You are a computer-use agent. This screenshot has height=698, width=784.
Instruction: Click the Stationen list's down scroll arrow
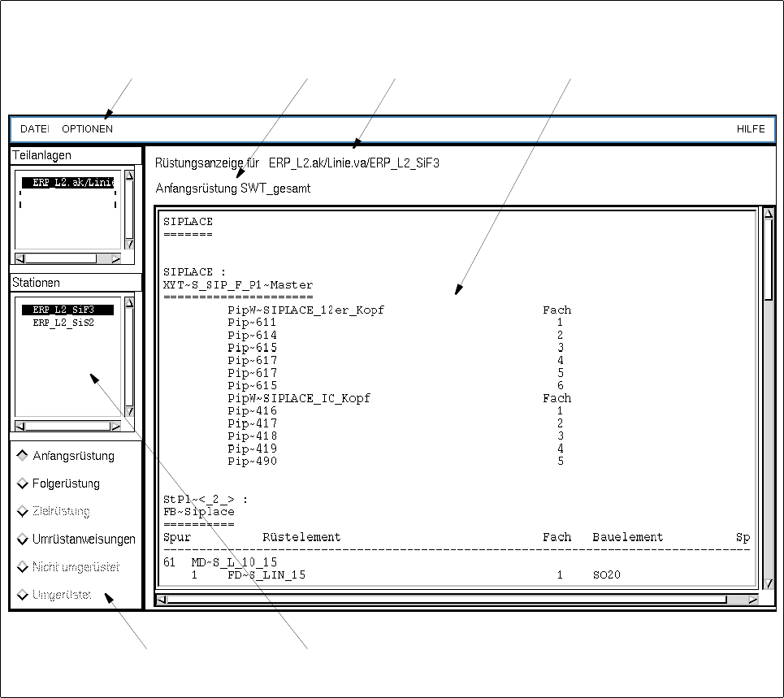pyautogui.click(x=129, y=411)
